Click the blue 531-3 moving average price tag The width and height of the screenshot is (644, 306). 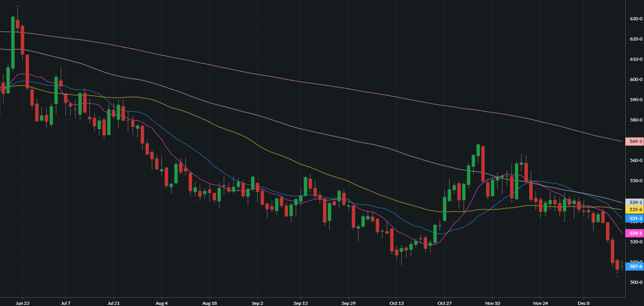pyautogui.click(x=634, y=219)
